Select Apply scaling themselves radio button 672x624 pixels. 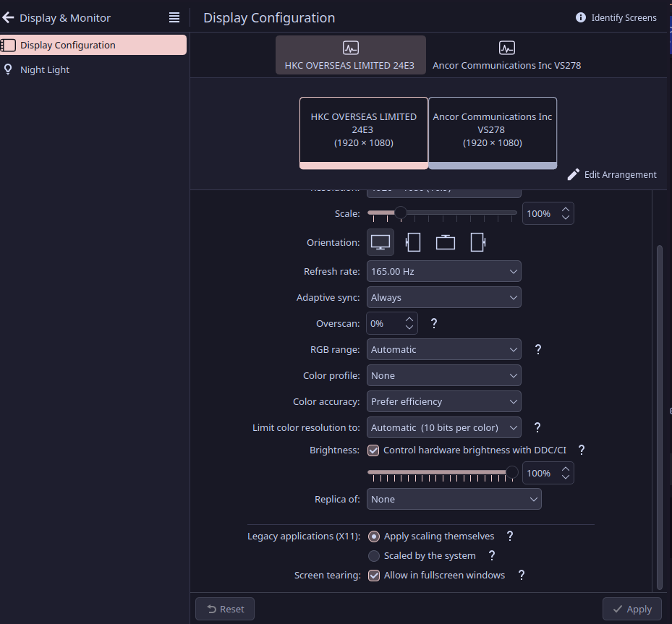point(374,537)
